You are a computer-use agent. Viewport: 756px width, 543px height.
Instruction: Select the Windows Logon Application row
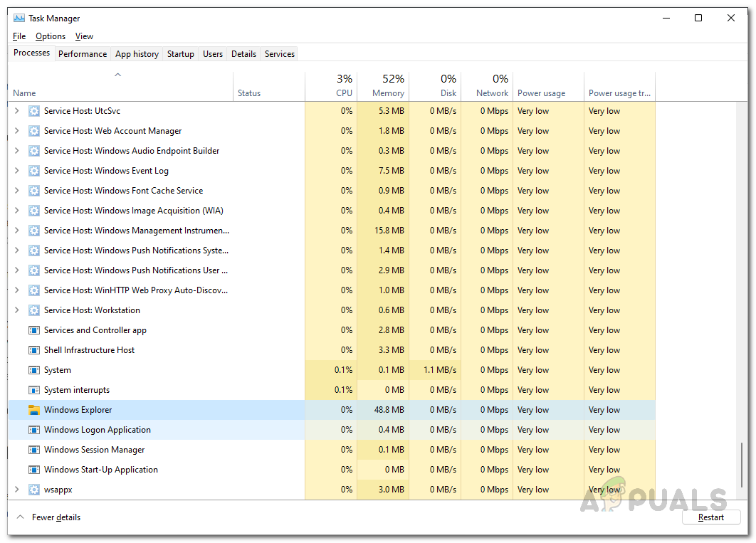click(x=98, y=430)
